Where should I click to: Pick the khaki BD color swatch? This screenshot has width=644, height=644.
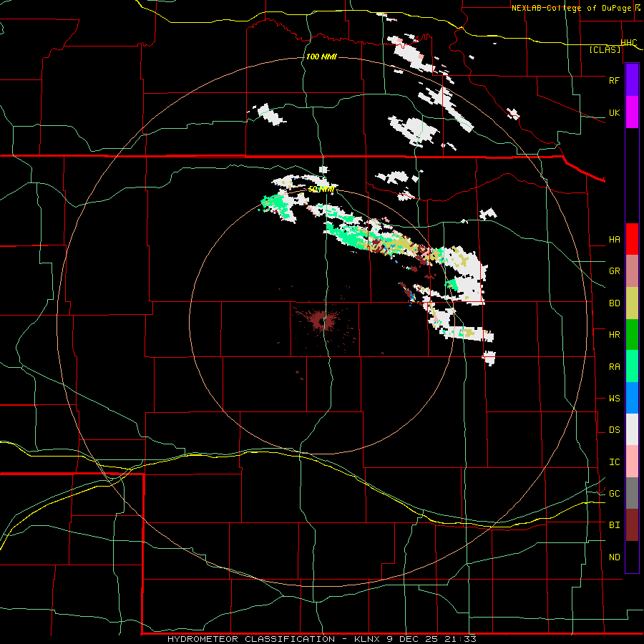pyautogui.click(x=632, y=303)
